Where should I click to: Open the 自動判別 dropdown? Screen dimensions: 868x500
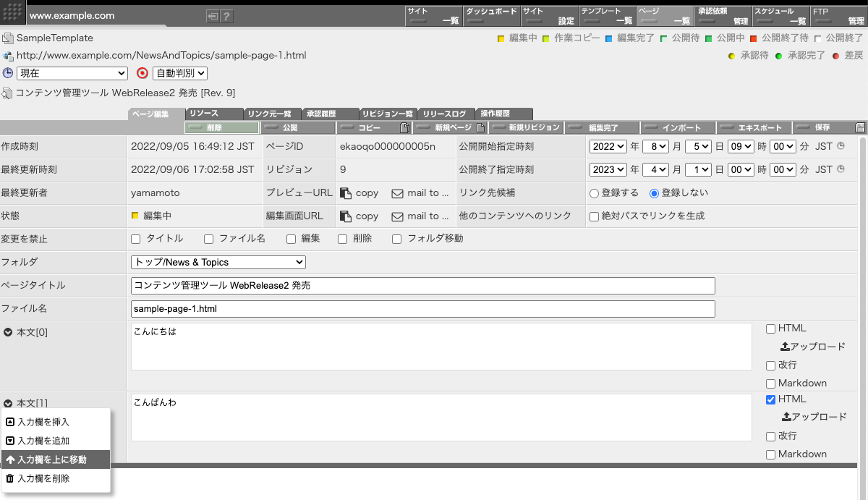[x=179, y=73]
